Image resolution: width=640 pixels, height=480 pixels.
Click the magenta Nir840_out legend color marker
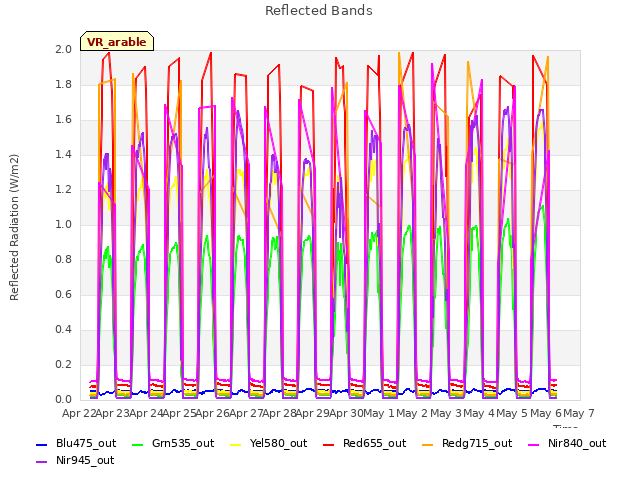[534, 444]
